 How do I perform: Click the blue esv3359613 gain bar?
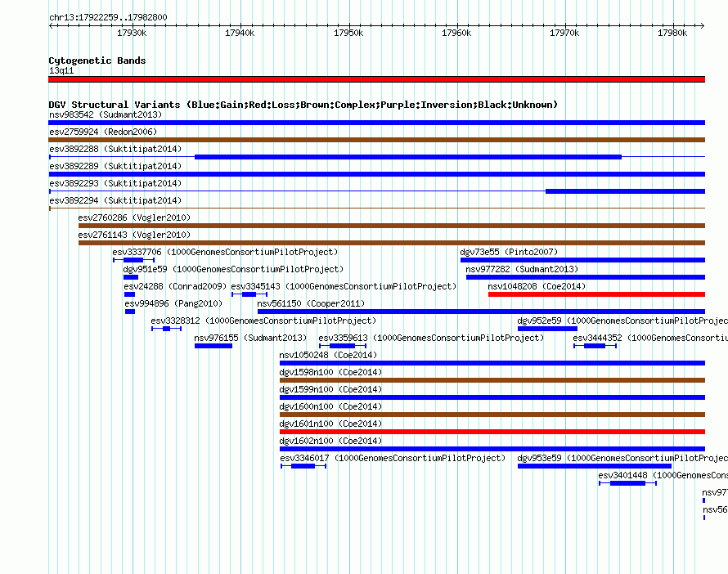click(x=342, y=346)
